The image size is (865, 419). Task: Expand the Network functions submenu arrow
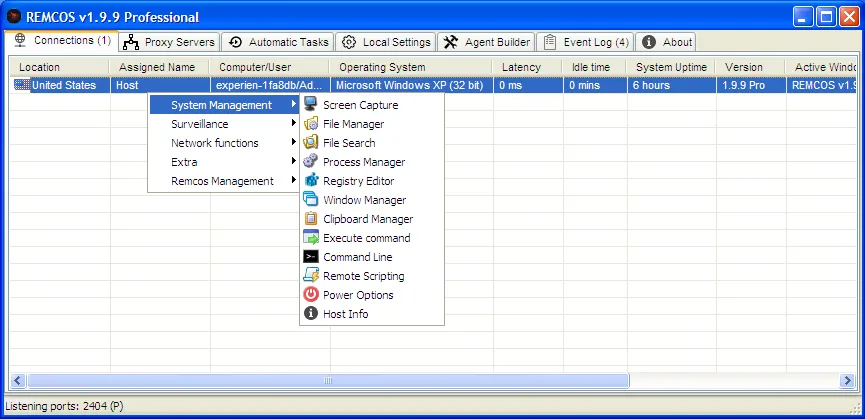pyautogui.click(x=294, y=142)
